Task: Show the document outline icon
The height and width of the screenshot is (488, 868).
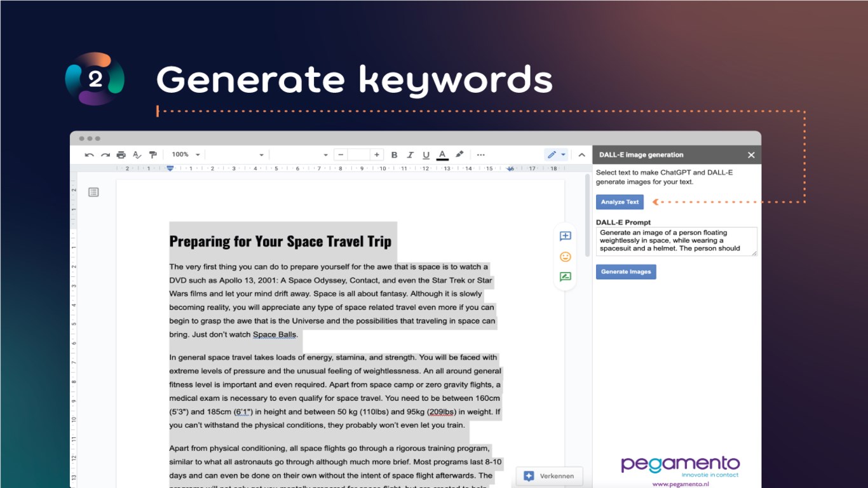Action: tap(93, 192)
